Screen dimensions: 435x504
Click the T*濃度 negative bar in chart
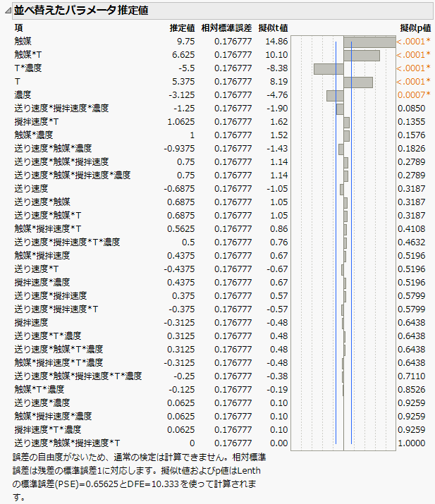coord(329,69)
